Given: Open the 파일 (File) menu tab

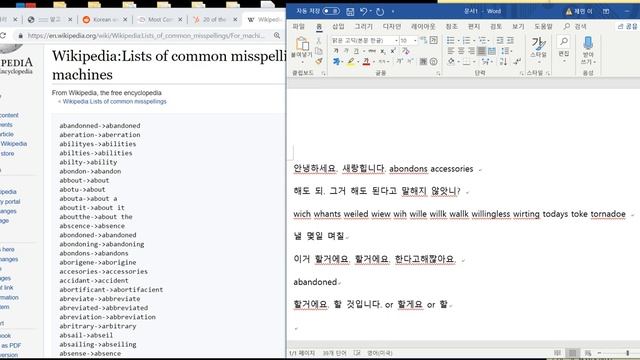Looking at the screenshot, I should click(x=299, y=27).
